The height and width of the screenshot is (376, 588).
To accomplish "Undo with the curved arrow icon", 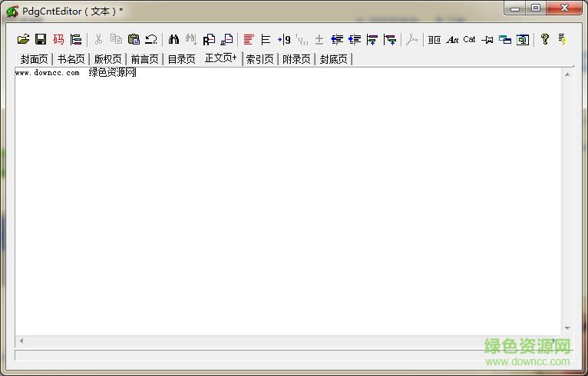I will pyautogui.click(x=151, y=39).
